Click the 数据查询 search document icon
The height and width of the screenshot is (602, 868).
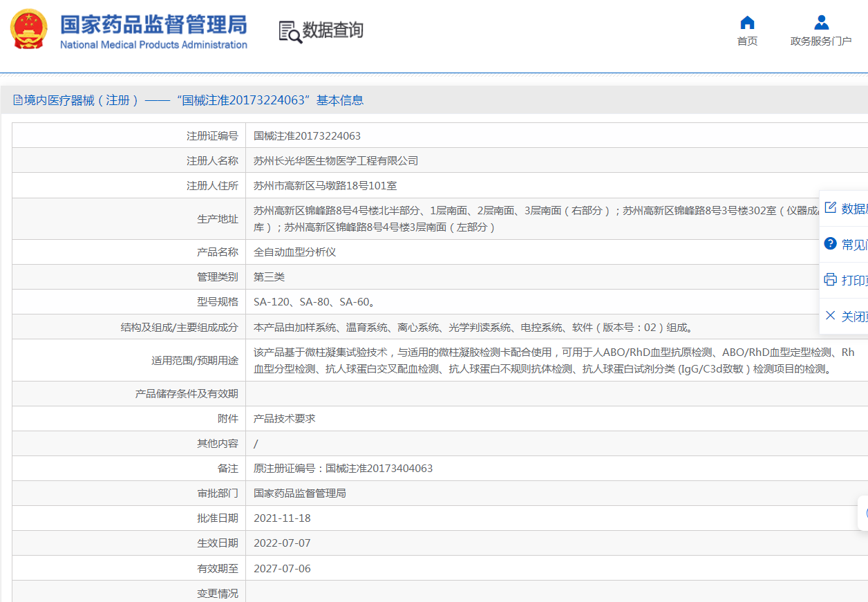click(x=290, y=32)
